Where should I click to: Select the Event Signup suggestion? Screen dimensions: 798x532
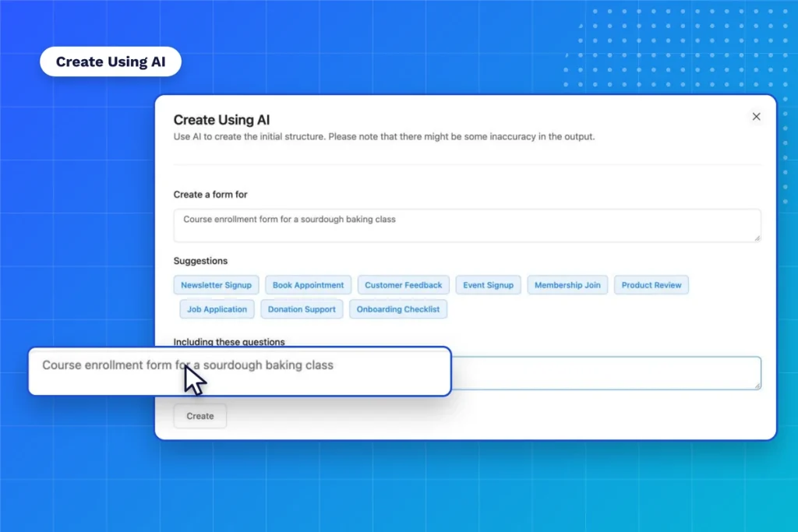click(x=488, y=285)
